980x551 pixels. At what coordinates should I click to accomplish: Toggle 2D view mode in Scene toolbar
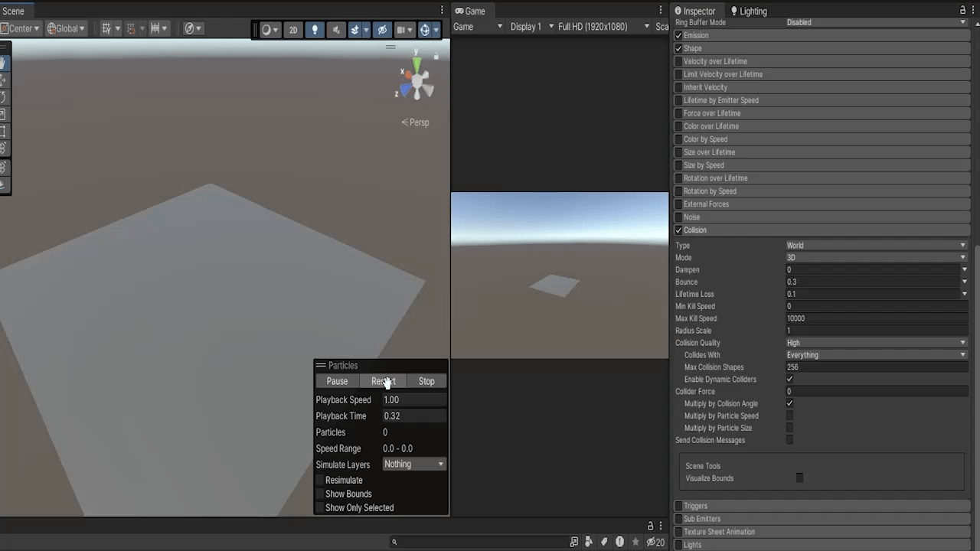pos(293,30)
